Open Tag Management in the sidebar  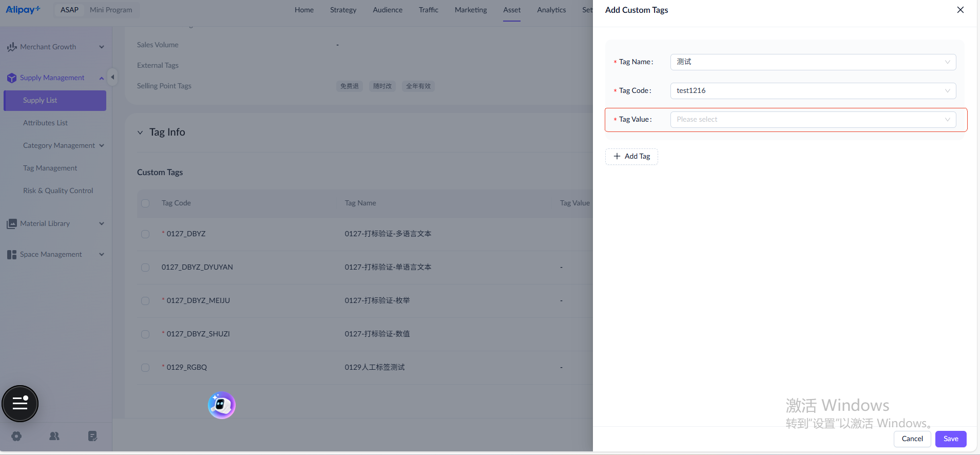coord(50,168)
